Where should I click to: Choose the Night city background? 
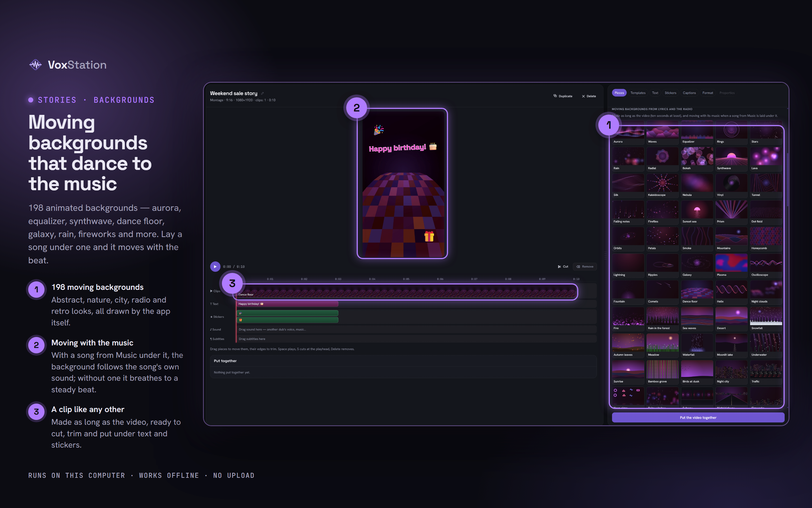(x=731, y=372)
